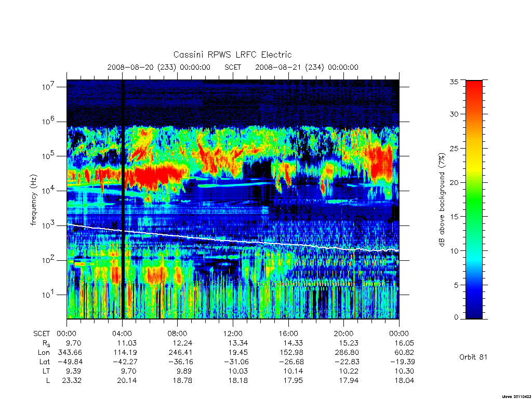
Task: Click the 'dB above background (7%)' label
Action: click(442, 199)
